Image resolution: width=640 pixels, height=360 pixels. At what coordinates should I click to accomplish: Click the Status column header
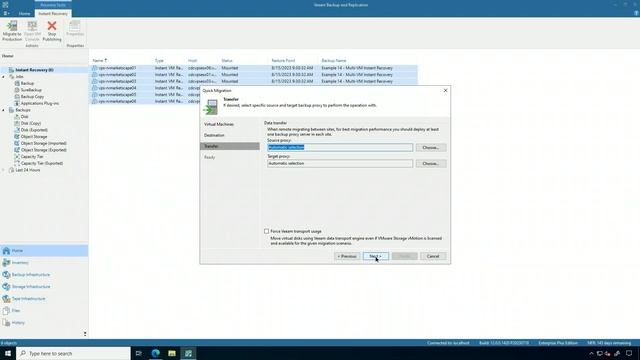click(227, 60)
